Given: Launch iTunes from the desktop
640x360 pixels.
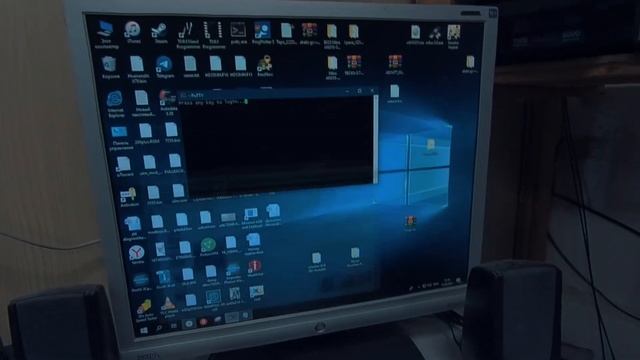Looking at the screenshot, I should 133,32.
